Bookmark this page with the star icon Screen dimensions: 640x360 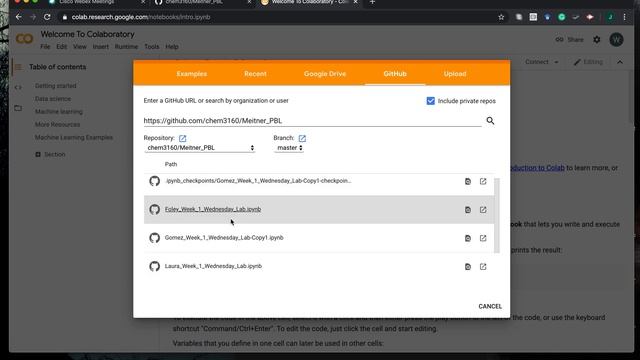[x=501, y=17]
